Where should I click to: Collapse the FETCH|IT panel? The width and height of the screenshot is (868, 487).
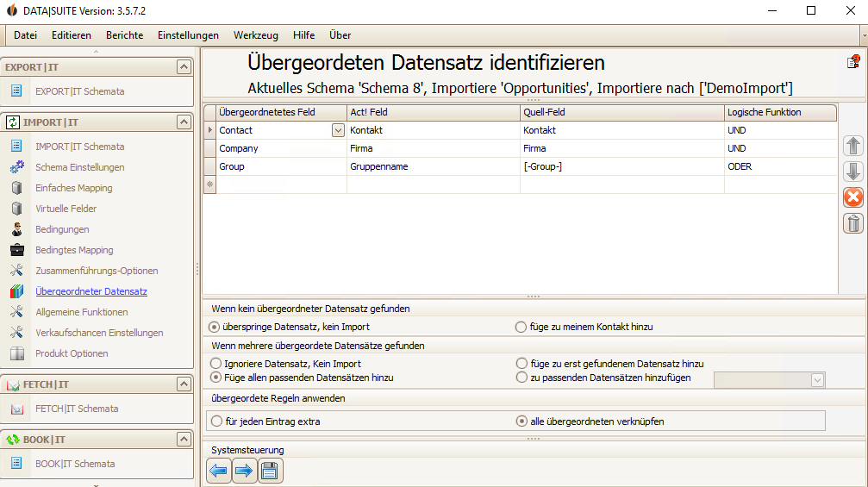tap(184, 384)
